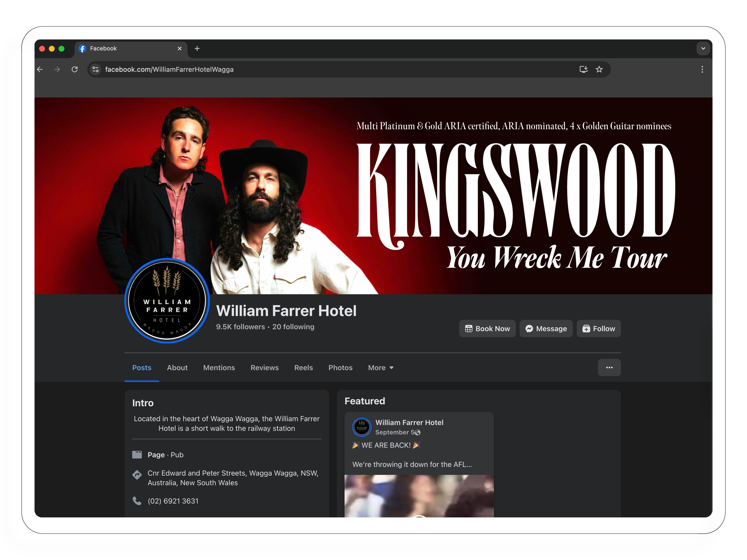Minimize the window with the yellow button

pos(52,49)
